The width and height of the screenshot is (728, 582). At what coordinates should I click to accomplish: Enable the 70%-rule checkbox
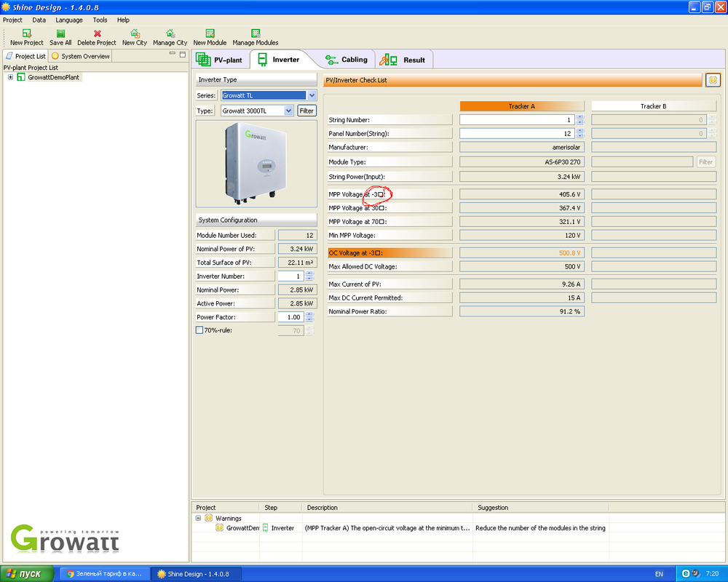point(199,330)
